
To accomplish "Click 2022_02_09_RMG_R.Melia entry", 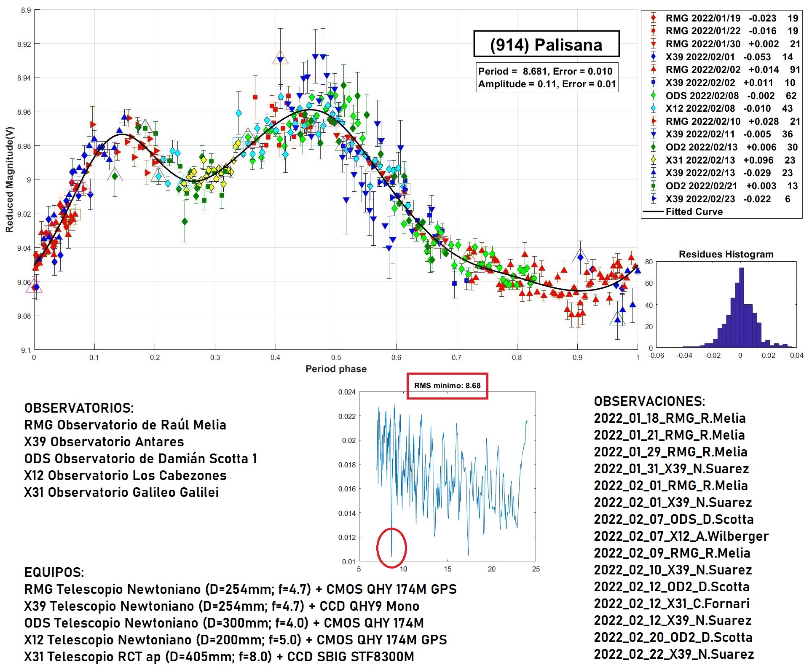I will (672, 553).
